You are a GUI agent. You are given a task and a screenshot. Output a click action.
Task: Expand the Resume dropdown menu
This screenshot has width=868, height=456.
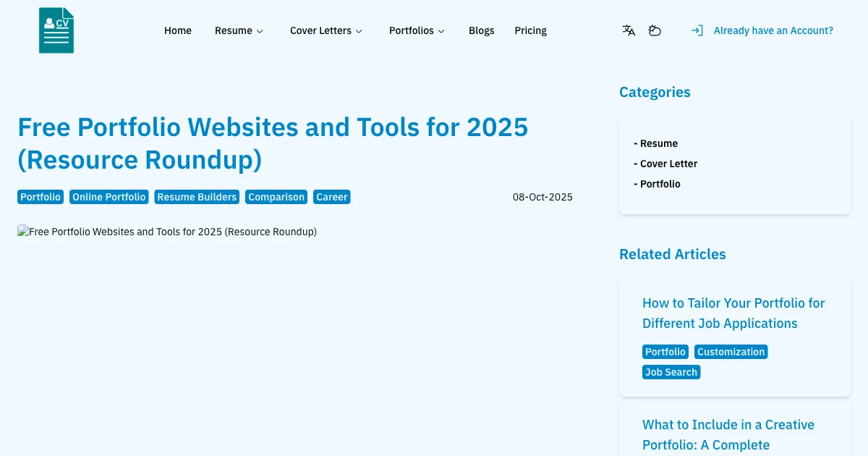[x=239, y=30]
